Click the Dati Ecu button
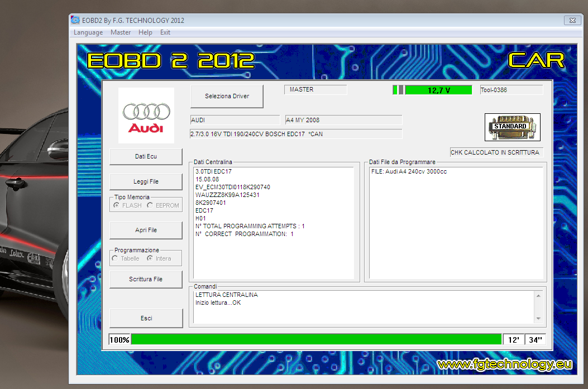This screenshot has width=588, height=389. (146, 157)
